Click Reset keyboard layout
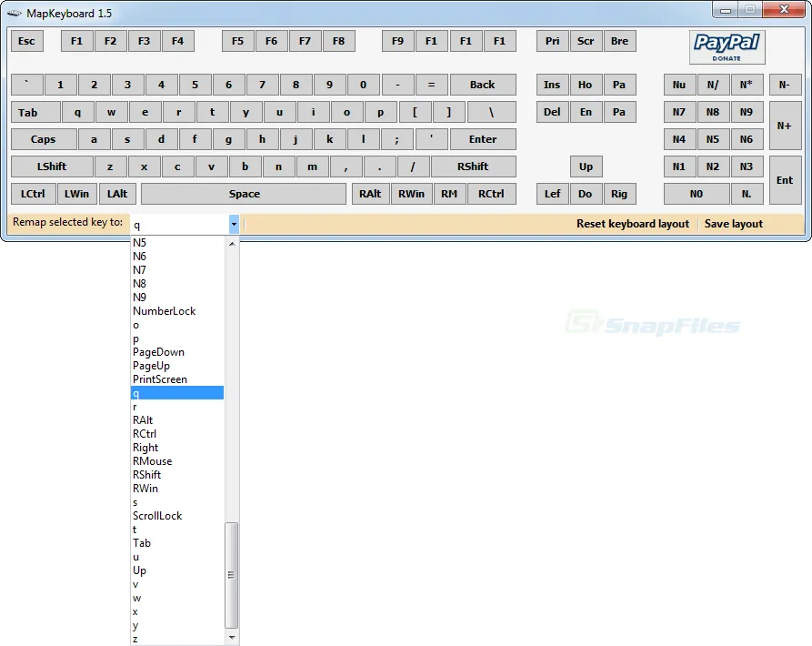The image size is (812, 646). pyautogui.click(x=632, y=224)
